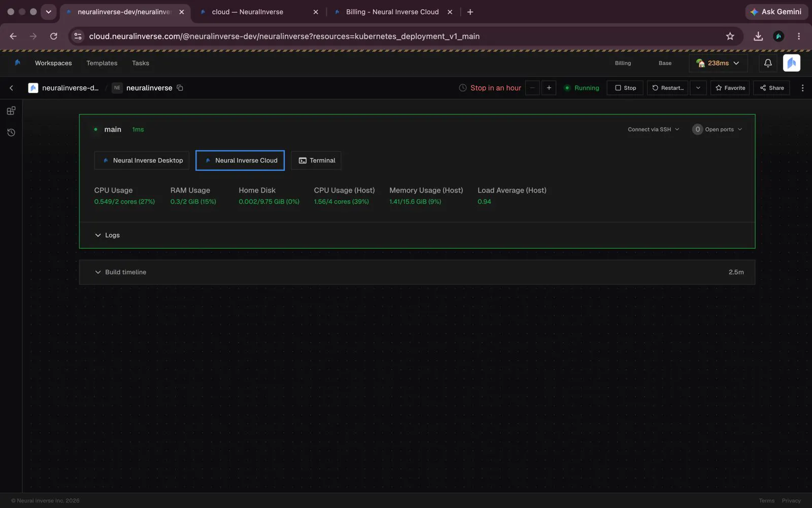Screen dimensions: 812x508
Task: Switch to Billing - Neural Inverse Cloud tab
Action: 392,12
